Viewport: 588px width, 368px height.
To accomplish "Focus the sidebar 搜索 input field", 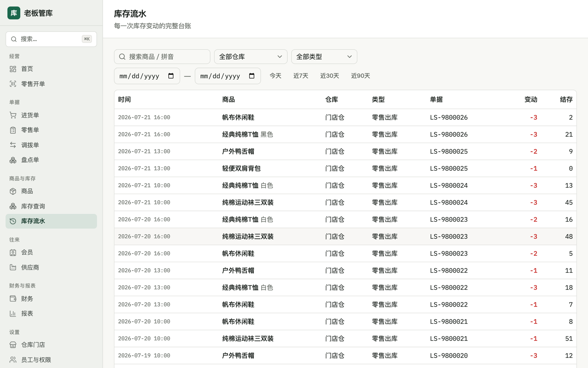I will (x=51, y=39).
